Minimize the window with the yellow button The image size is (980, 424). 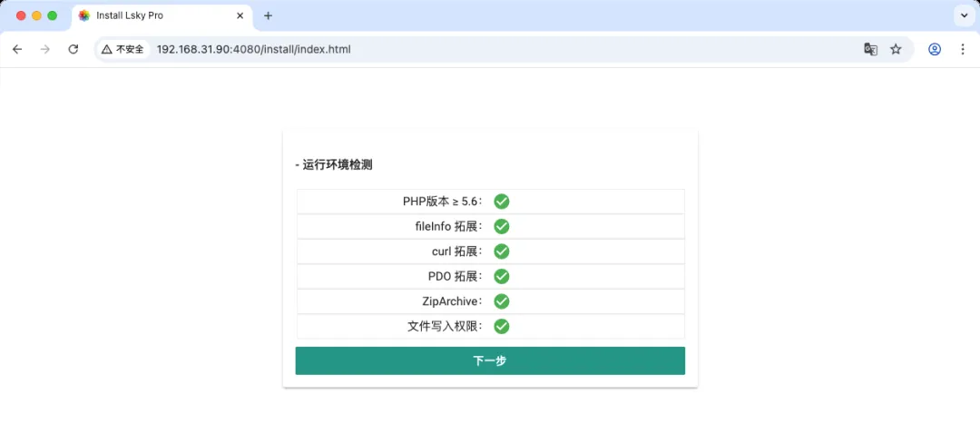coord(37,15)
